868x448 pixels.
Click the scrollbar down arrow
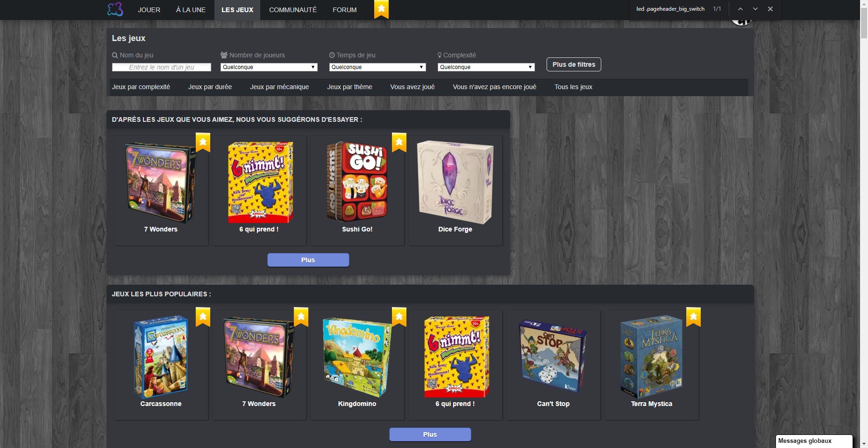click(864, 444)
